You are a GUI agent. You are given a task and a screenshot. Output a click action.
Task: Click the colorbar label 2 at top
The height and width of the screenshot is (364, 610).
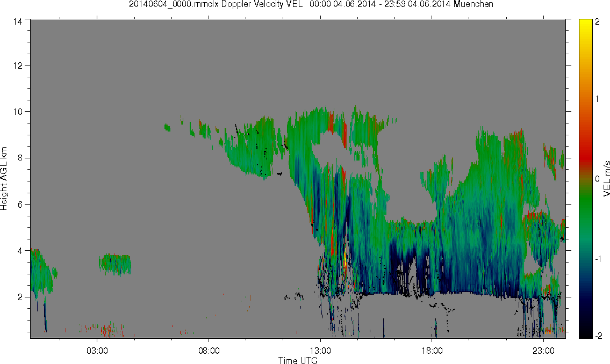(598, 22)
